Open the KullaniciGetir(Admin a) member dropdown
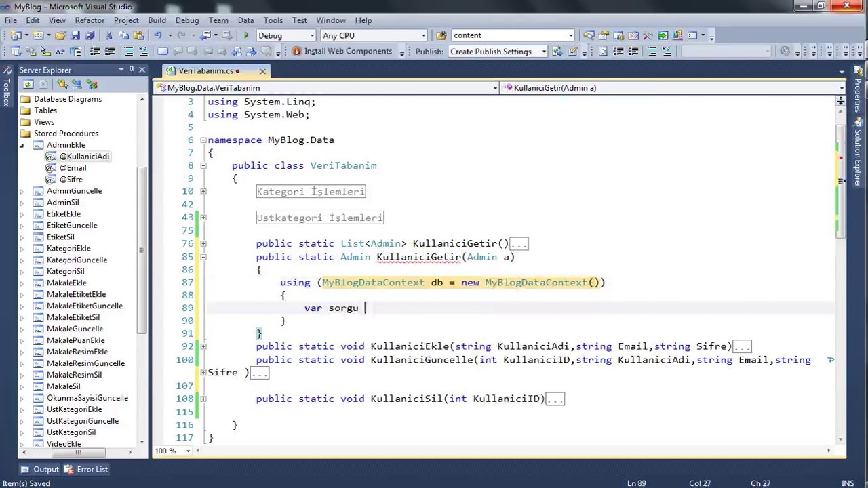This screenshot has width=868, height=488. [842, 88]
